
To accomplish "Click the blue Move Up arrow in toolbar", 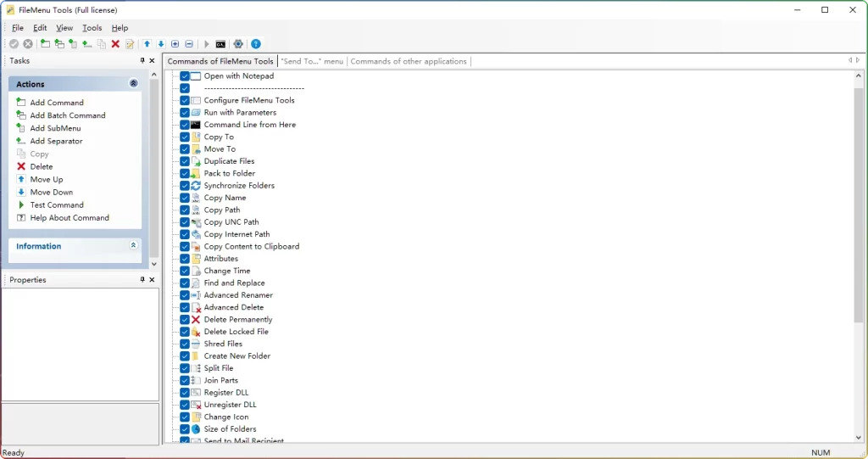I will click(147, 44).
